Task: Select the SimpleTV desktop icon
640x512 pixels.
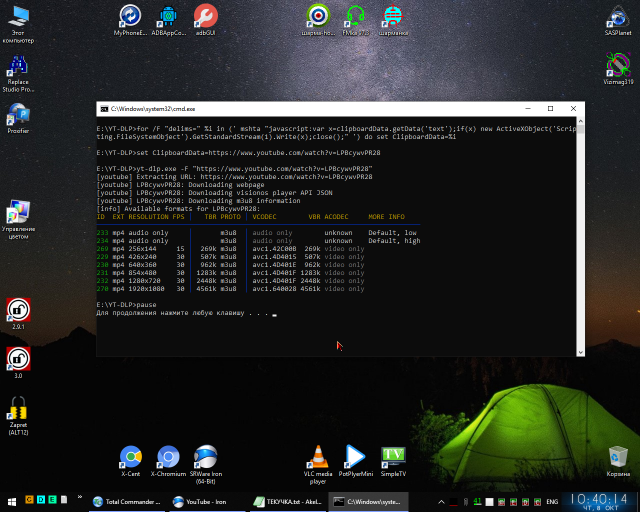Action: click(x=393, y=461)
